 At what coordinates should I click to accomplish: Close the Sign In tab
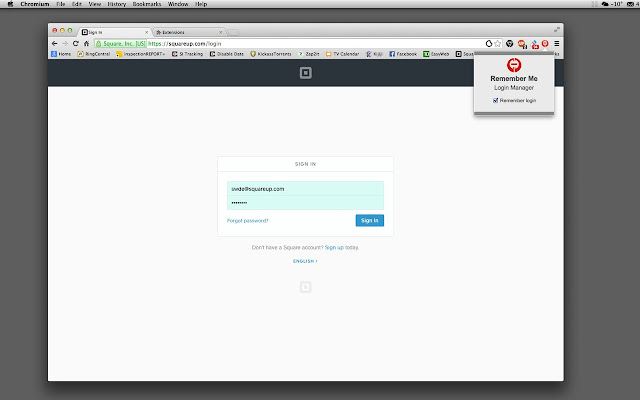coord(147,32)
